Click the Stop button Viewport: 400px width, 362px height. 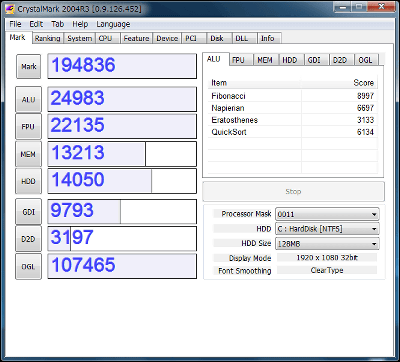(293, 192)
